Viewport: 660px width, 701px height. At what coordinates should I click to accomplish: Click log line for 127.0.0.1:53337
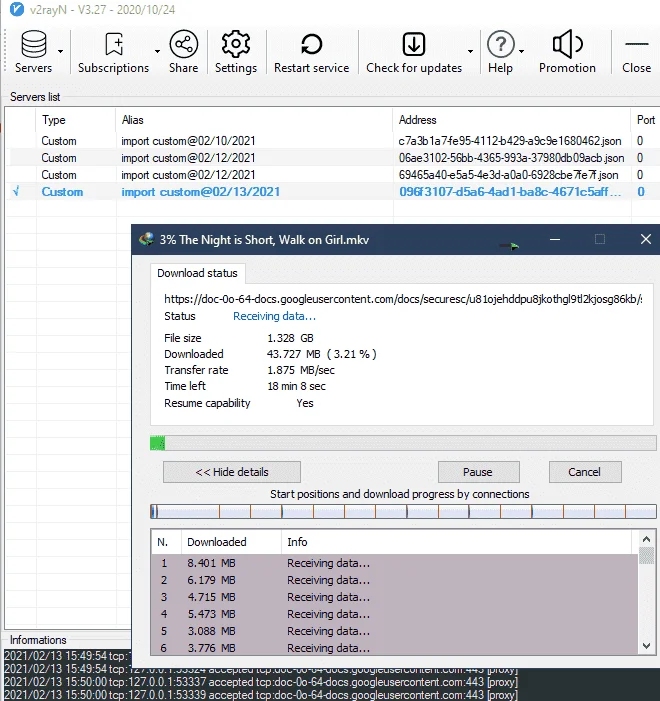(261, 682)
